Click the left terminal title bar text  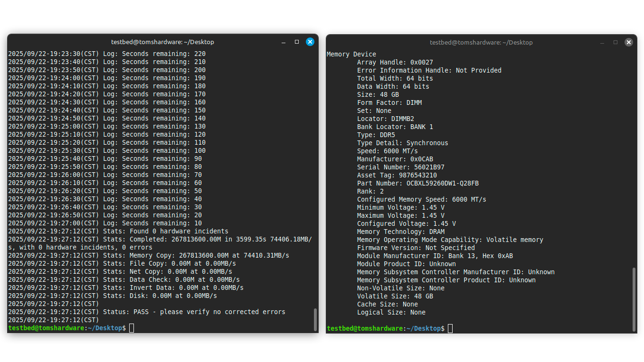click(162, 42)
